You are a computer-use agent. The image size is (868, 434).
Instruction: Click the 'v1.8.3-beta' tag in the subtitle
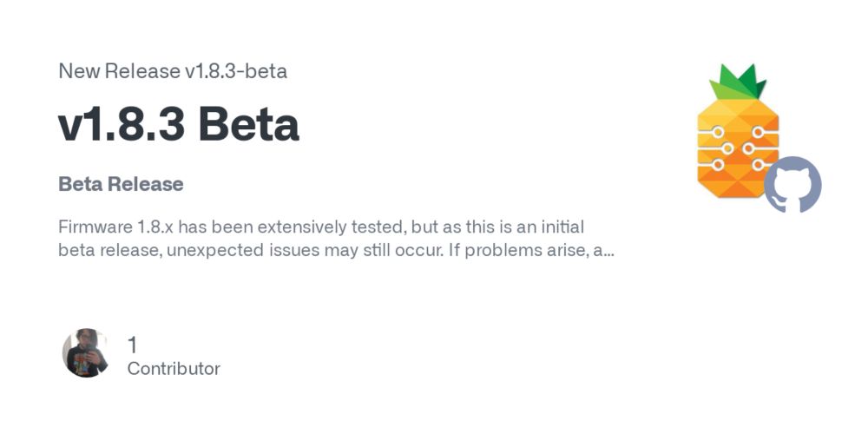click(x=236, y=71)
